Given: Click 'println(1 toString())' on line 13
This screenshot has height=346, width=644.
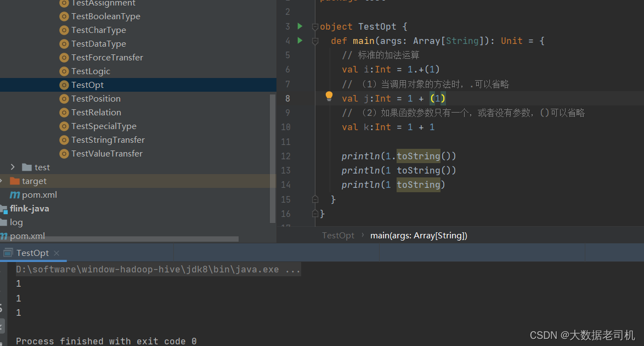Looking at the screenshot, I should pos(398,170).
